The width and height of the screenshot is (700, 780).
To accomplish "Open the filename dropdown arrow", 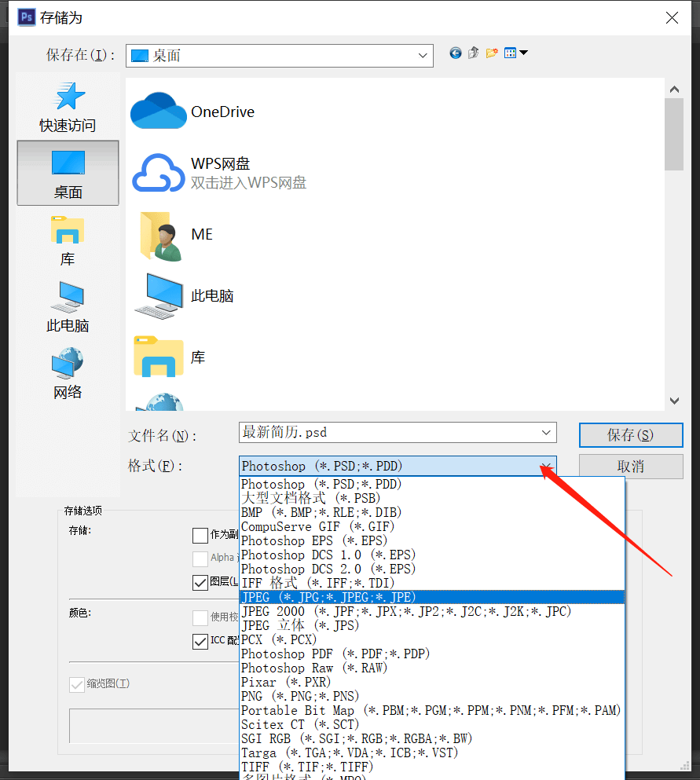I will 546,433.
